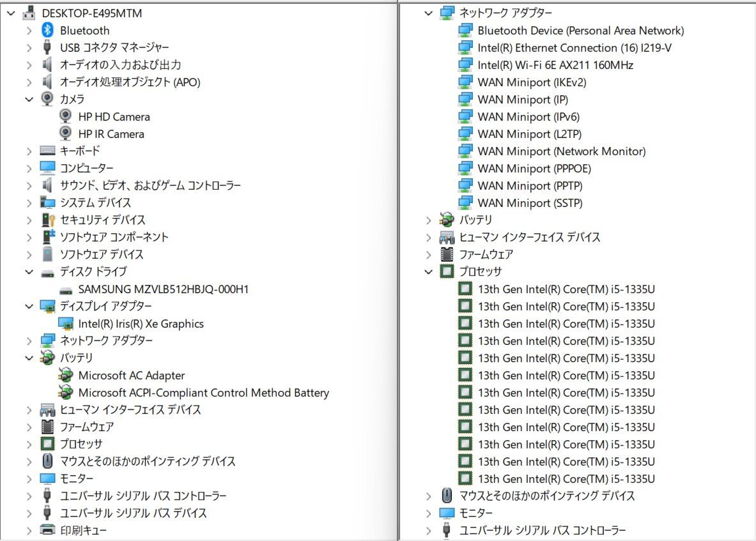Expand the サウンド、ビデオ、およびゲーム コントローラー category

pos(29,185)
